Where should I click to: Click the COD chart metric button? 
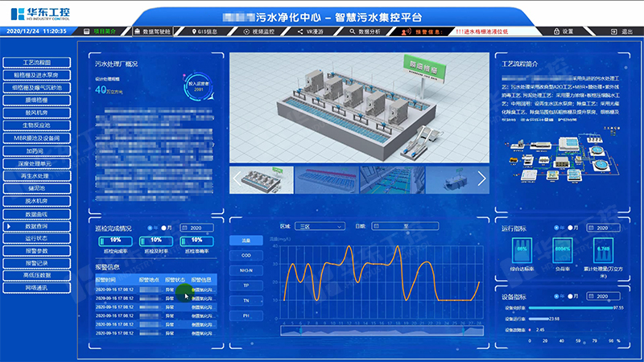(246, 254)
